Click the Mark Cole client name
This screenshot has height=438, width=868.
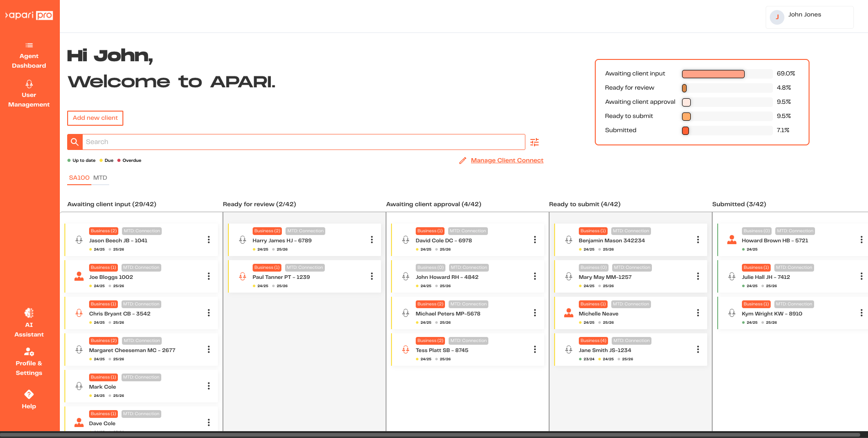click(x=103, y=387)
